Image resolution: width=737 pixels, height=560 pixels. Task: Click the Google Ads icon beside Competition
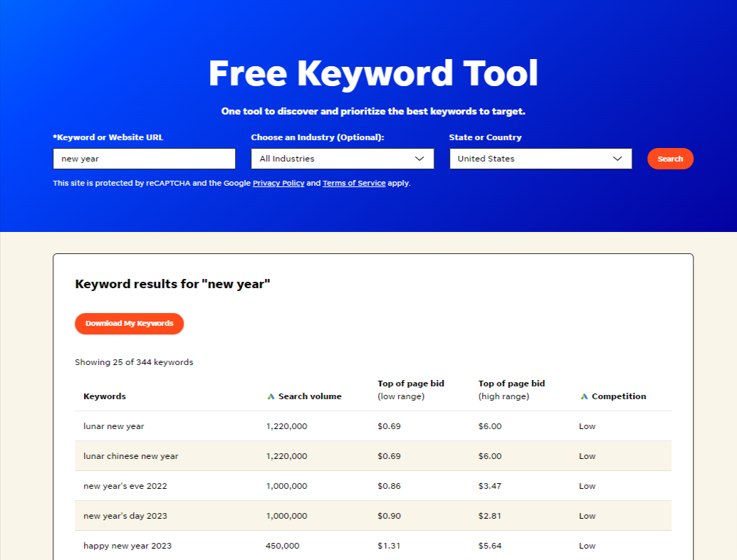584,396
